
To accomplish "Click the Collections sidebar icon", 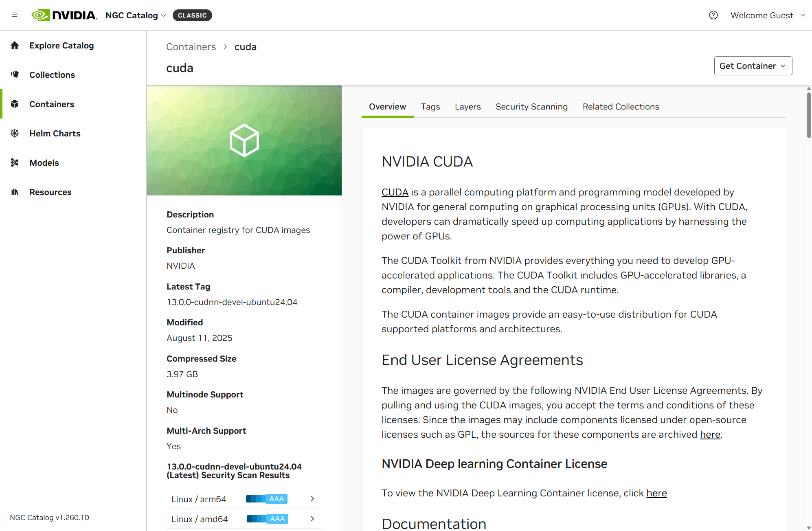I will [x=15, y=75].
